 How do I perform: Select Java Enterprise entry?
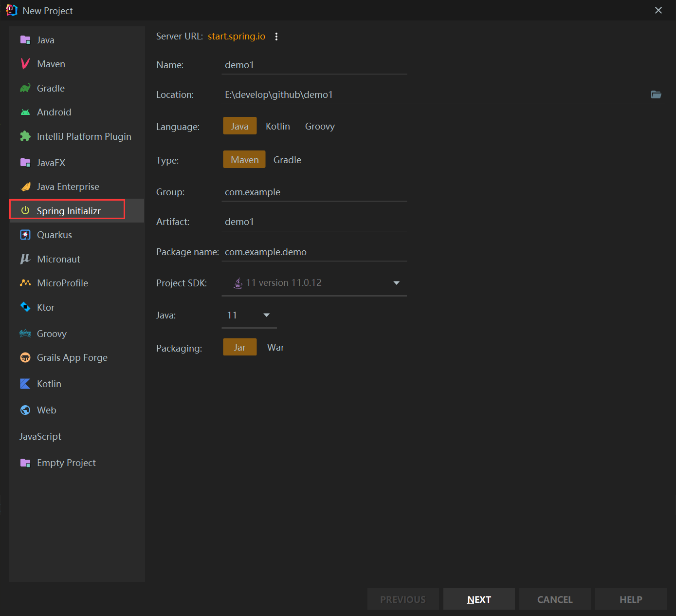click(x=77, y=187)
